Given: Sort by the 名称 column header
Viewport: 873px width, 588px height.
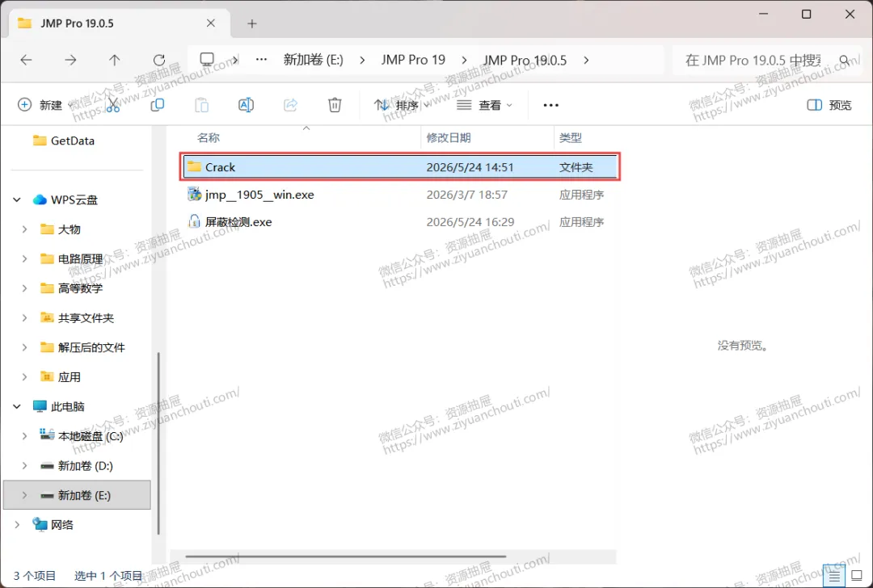Looking at the screenshot, I should 209,137.
